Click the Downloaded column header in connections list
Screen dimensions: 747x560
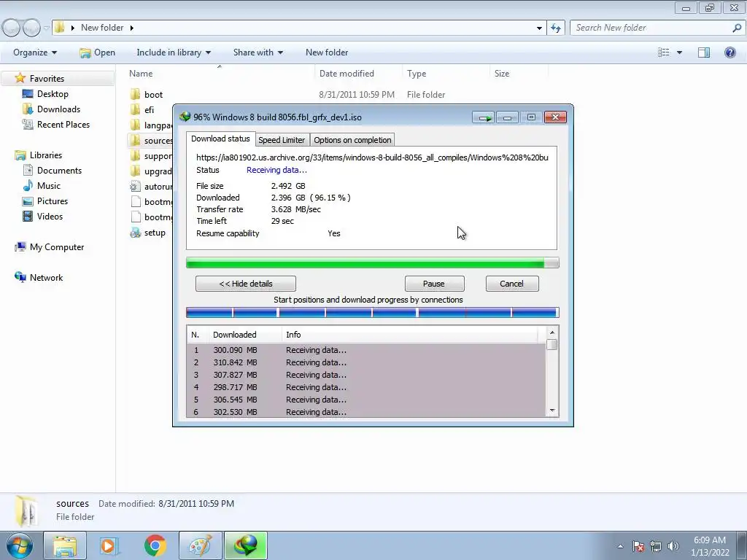point(245,335)
